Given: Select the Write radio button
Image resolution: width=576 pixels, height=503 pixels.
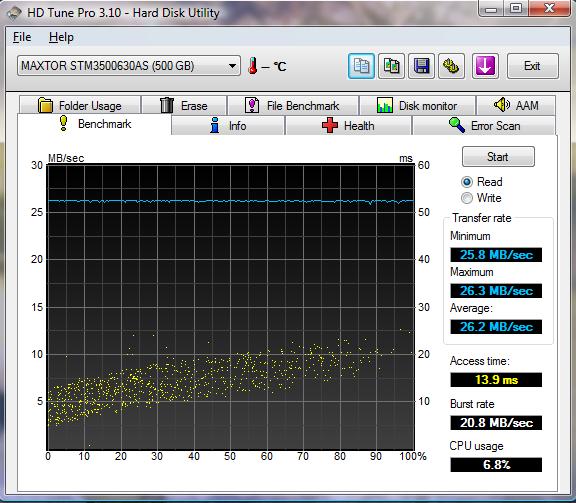Looking at the screenshot, I should (x=467, y=198).
